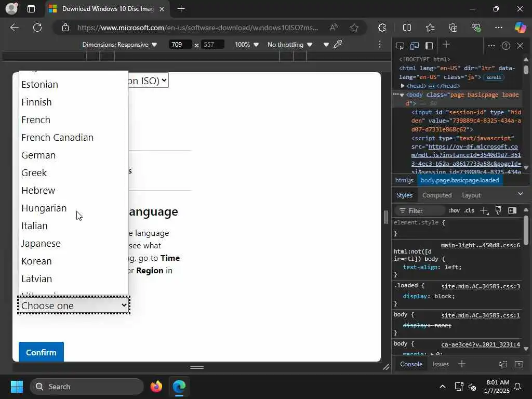Collapse the body element node

click(x=402, y=95)
